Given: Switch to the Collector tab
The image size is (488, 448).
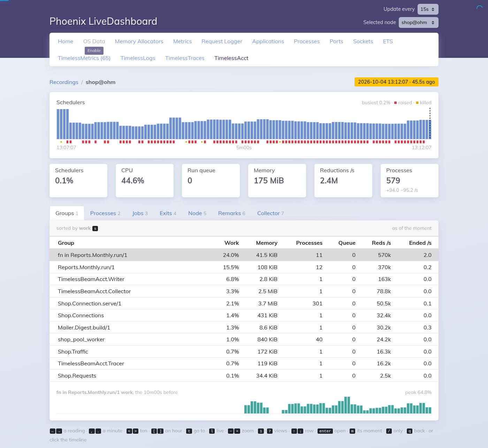Looking at the screenshot, I should tap(270, 213).
